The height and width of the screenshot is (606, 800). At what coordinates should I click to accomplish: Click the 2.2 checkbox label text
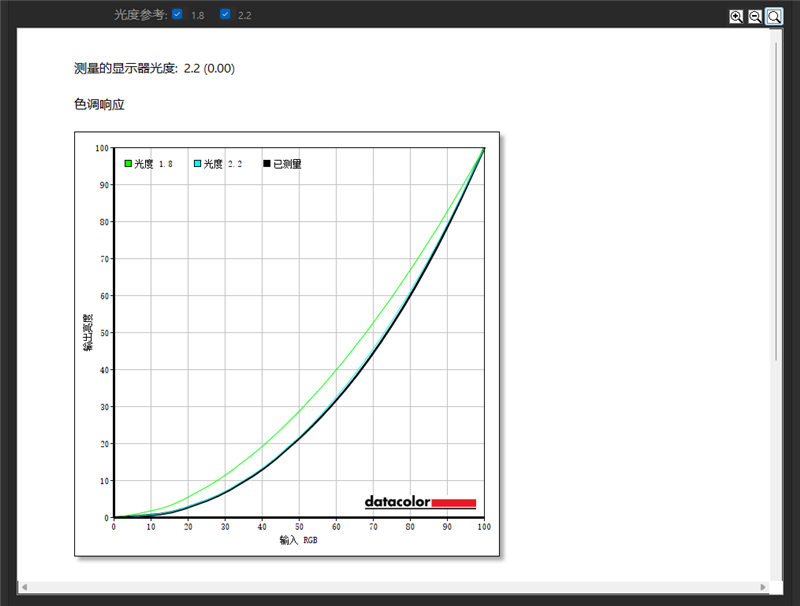coord(245,16)
